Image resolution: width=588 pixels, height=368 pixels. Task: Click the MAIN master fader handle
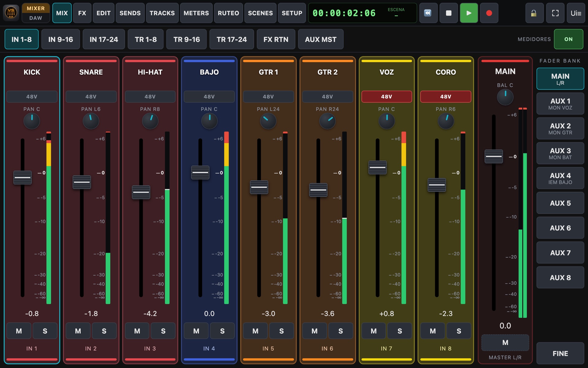pyautogui.click(x=494, y=156)
